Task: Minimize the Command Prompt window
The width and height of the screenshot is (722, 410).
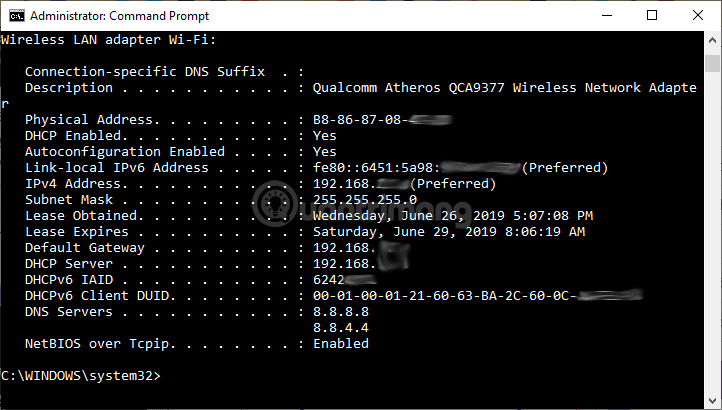Action: [606, 15]
